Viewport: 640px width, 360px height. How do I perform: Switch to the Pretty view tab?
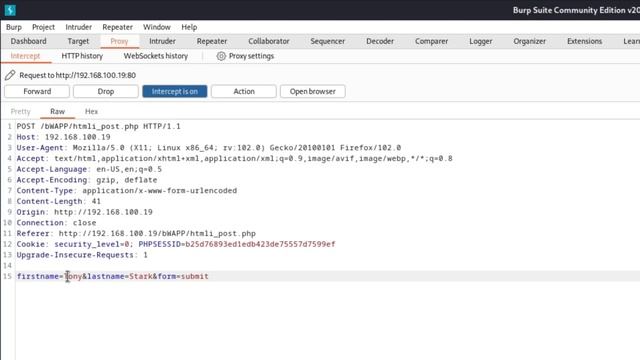point(20,111)
